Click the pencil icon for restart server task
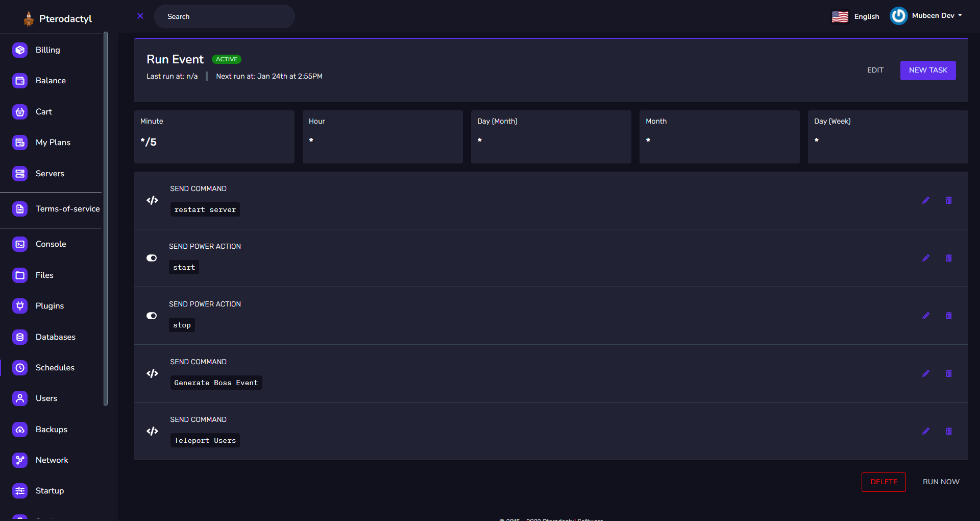This screenshot has height=521, width=980. click(925, 200)
